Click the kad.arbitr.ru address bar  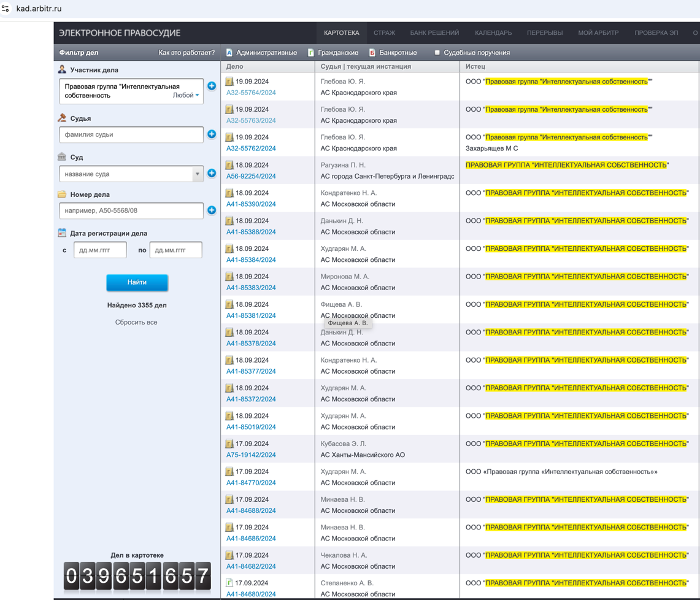tap(39, 9)
